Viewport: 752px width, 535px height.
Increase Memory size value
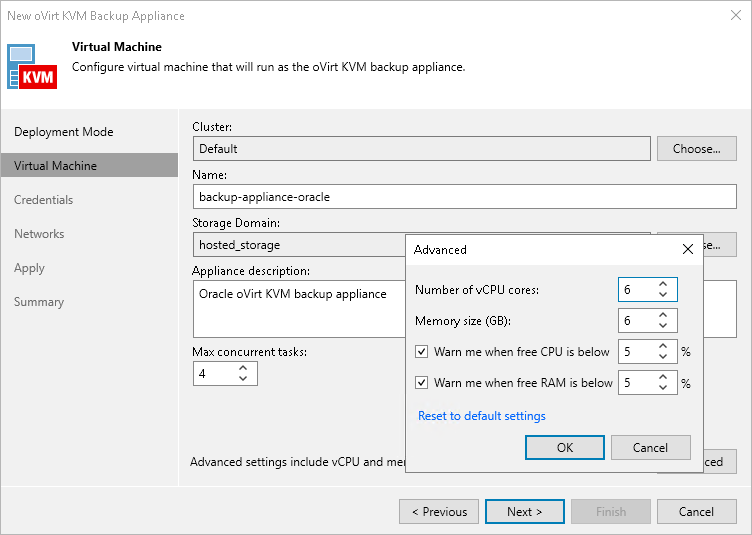pyautogui.click(x=663, y=315)
